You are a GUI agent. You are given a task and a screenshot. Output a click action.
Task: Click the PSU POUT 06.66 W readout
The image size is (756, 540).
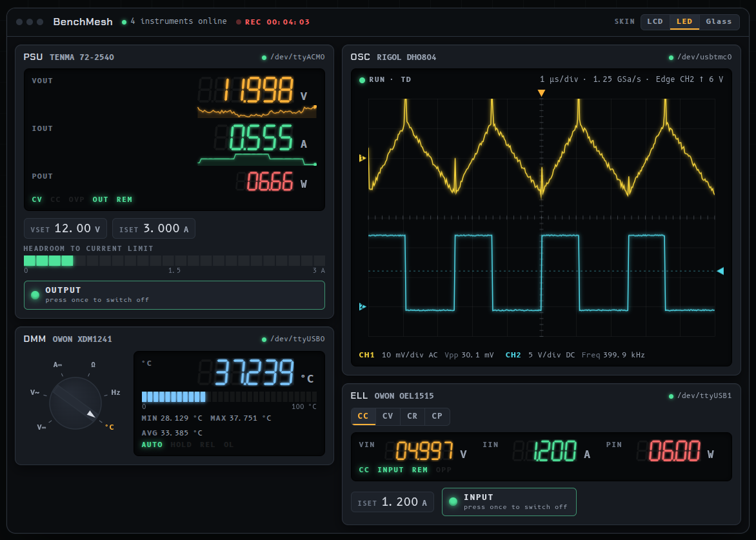(x=272, y=182)
